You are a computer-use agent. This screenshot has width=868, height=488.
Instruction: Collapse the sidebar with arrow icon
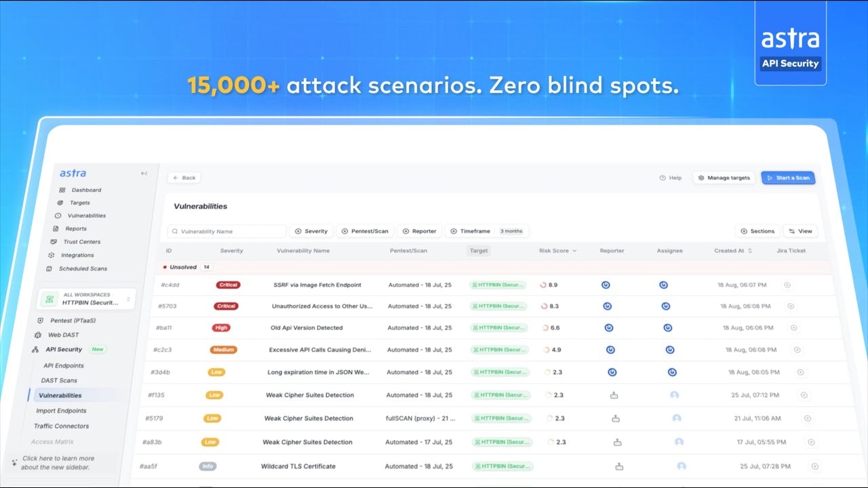(144, 174)
